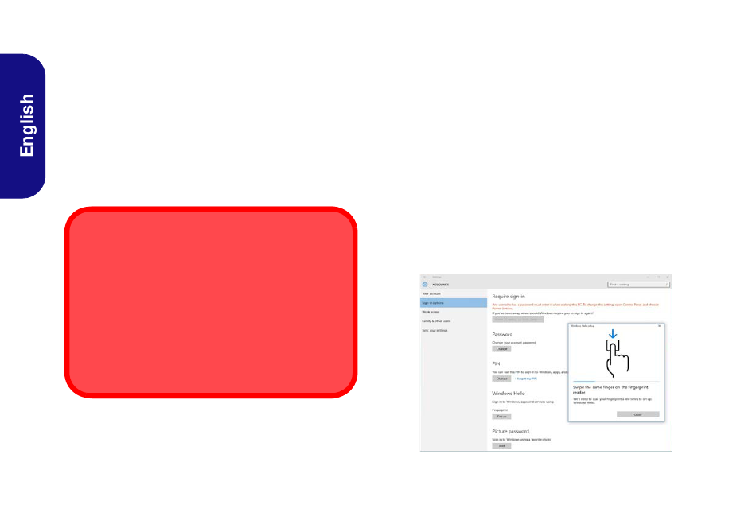Maximize the Settings window
The image size is (756, 532).
657,277
